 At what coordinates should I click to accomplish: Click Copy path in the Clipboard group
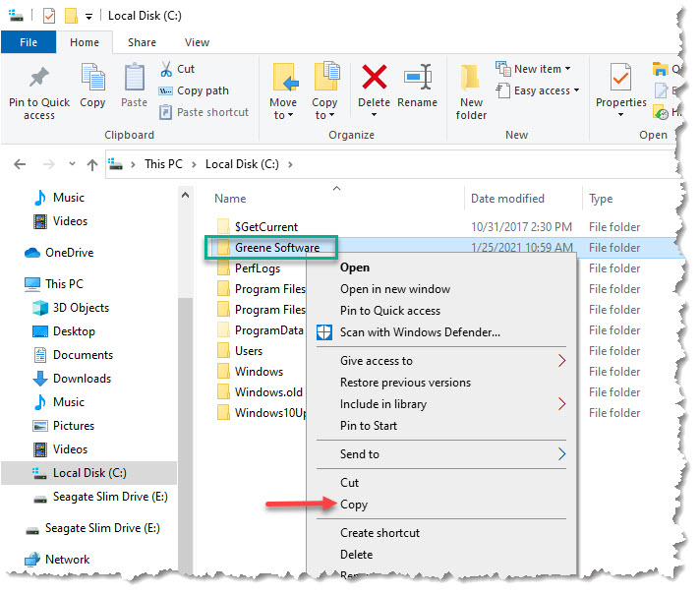203,90
